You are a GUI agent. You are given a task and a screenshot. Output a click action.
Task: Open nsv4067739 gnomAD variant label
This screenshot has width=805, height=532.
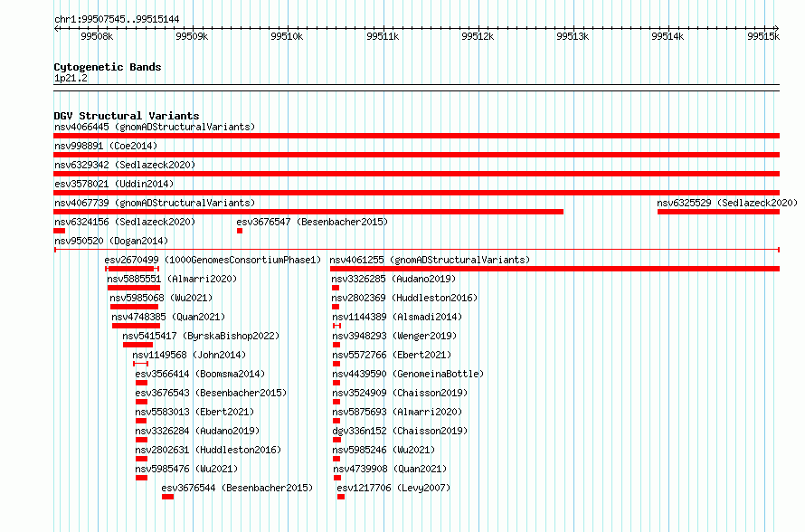tap(155, 203)
